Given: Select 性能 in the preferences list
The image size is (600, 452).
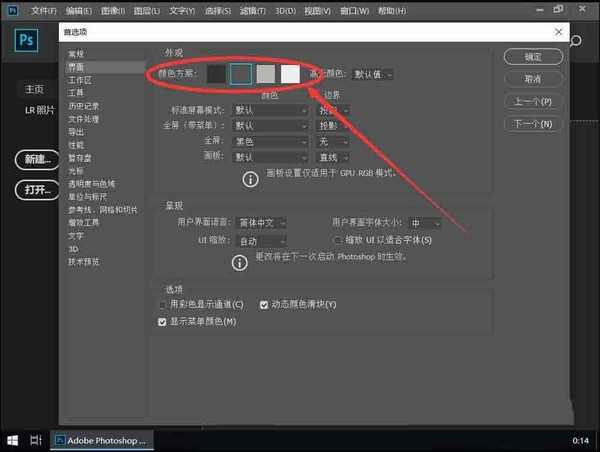Looking at the screenshot, I should coord(76,145).
